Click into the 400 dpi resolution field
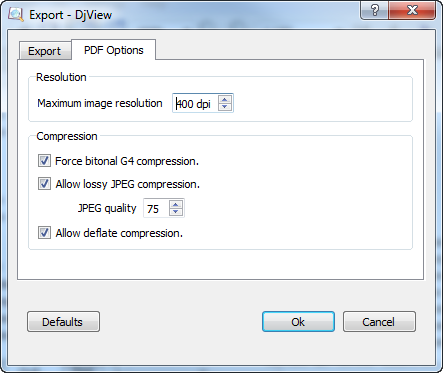The width and height of the screenshot is (443, 373). click(x=195, y=103)
